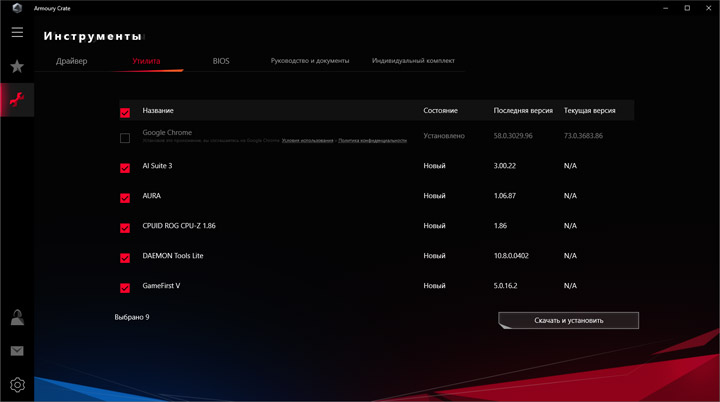
Task: Open the favorites star section in the sidebar
Action: (x=17, y=67)
